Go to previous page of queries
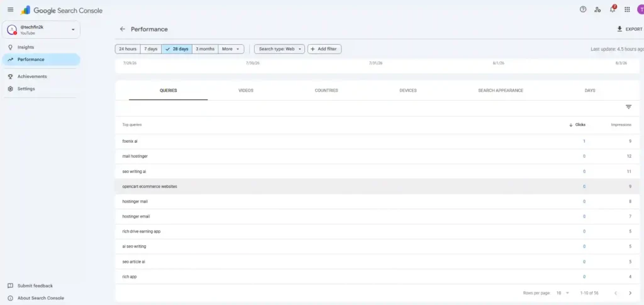The width and height of the screenshot is (644, 305). pyautogui.click(x=615, y=293)
